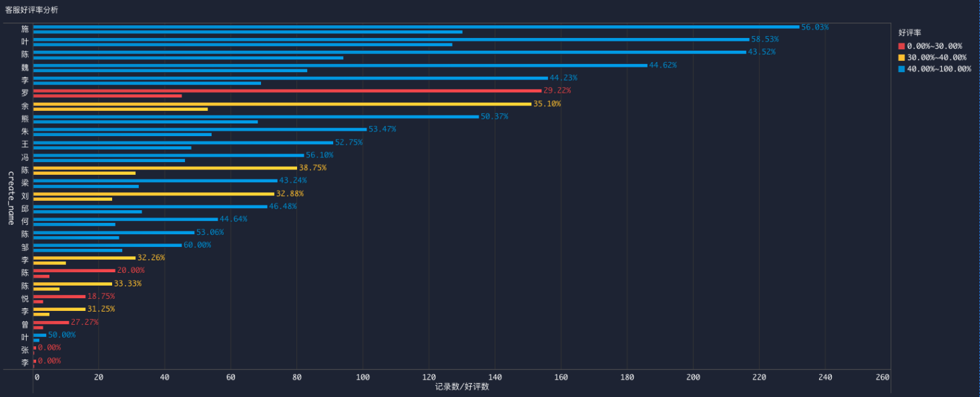The image size is (980, 397).
Task: Select the yellow bar labeled 35.10%
Action: pos(282,103)
